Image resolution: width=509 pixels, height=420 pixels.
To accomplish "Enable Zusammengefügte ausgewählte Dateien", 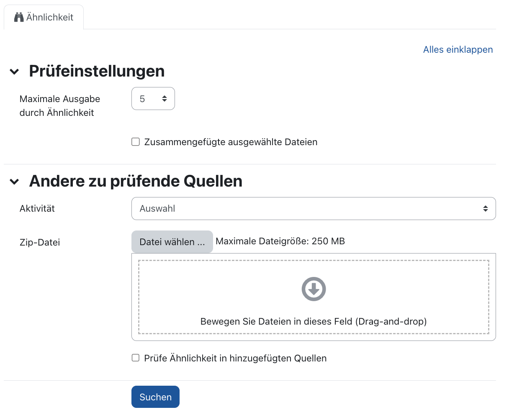I will (135, 142).
